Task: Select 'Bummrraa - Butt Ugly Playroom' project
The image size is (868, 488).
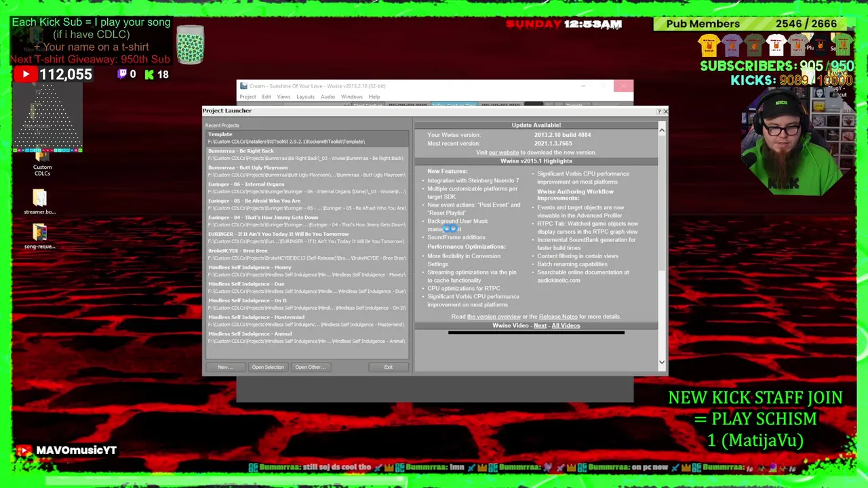Action: pos(307,171)
